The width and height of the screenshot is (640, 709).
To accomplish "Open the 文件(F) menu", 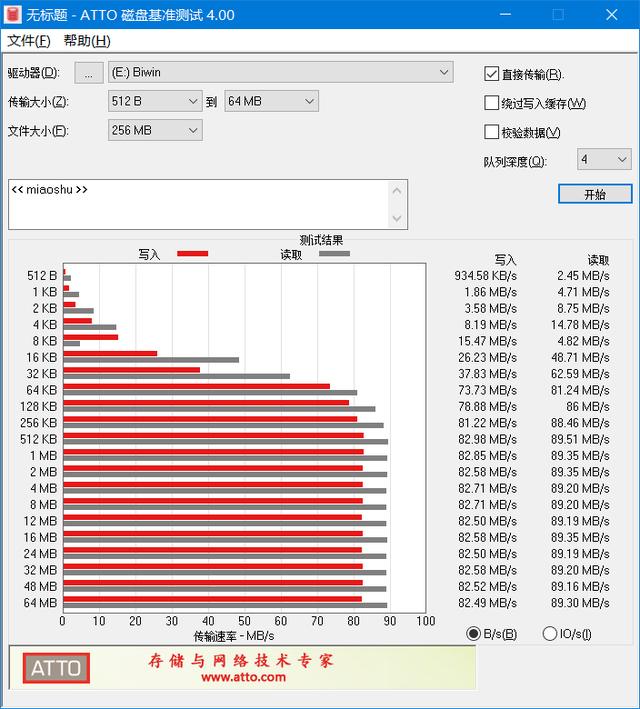I will pos(29,41).
